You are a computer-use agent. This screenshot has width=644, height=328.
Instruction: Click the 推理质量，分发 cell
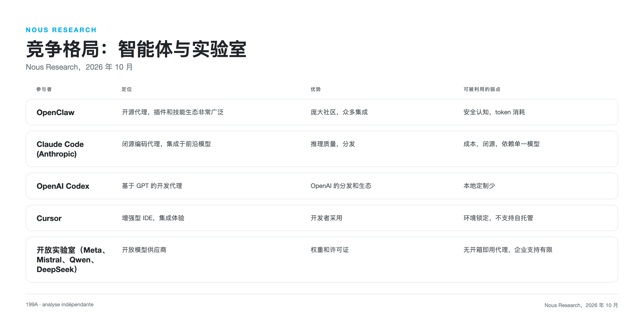(333, 144)
